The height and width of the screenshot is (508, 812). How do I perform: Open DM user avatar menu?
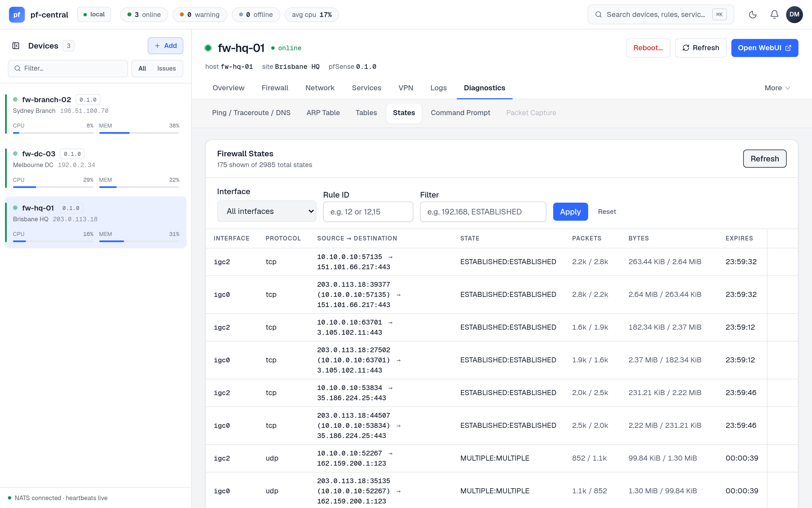(794, 14)
